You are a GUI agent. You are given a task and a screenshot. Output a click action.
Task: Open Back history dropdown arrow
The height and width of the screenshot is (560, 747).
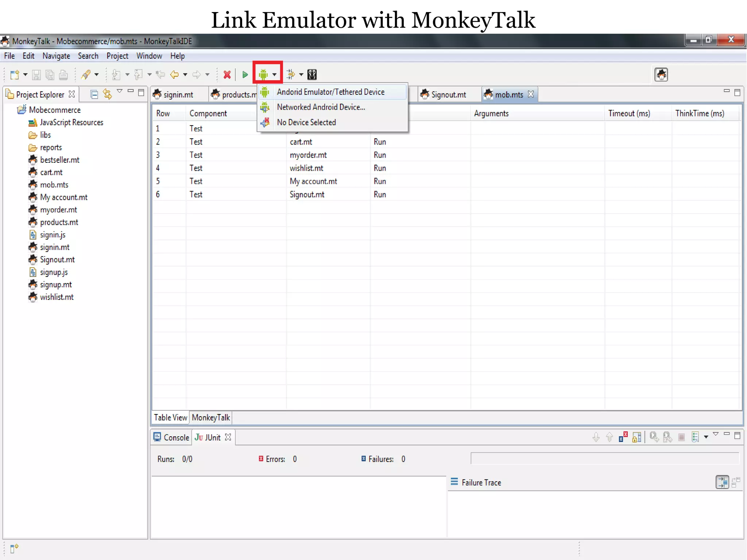point(185,75)
